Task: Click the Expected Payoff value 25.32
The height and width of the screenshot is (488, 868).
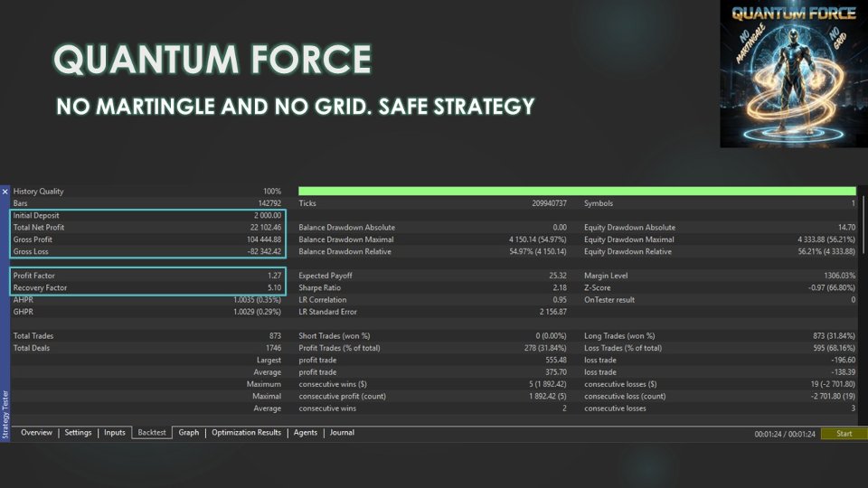Action: [x=558, y=276]
